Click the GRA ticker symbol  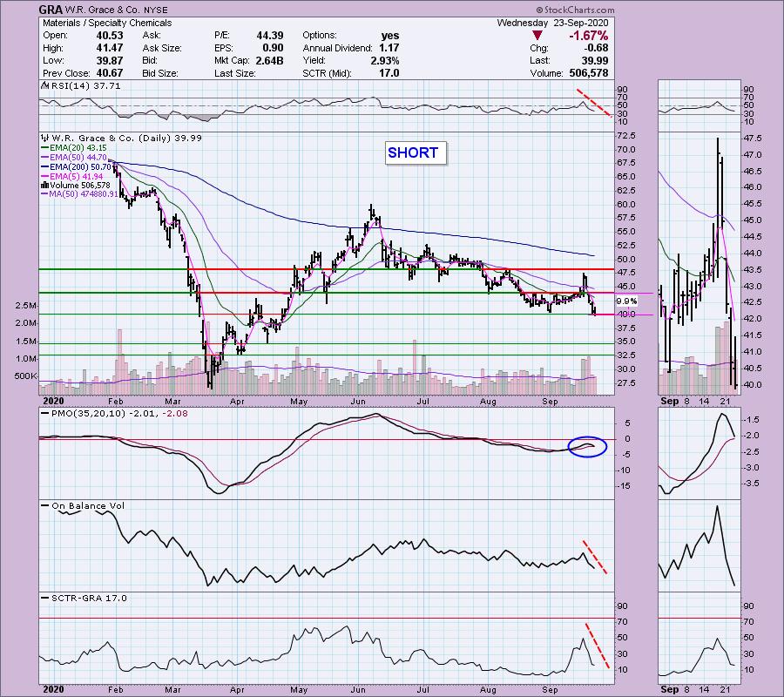(51, 10)
